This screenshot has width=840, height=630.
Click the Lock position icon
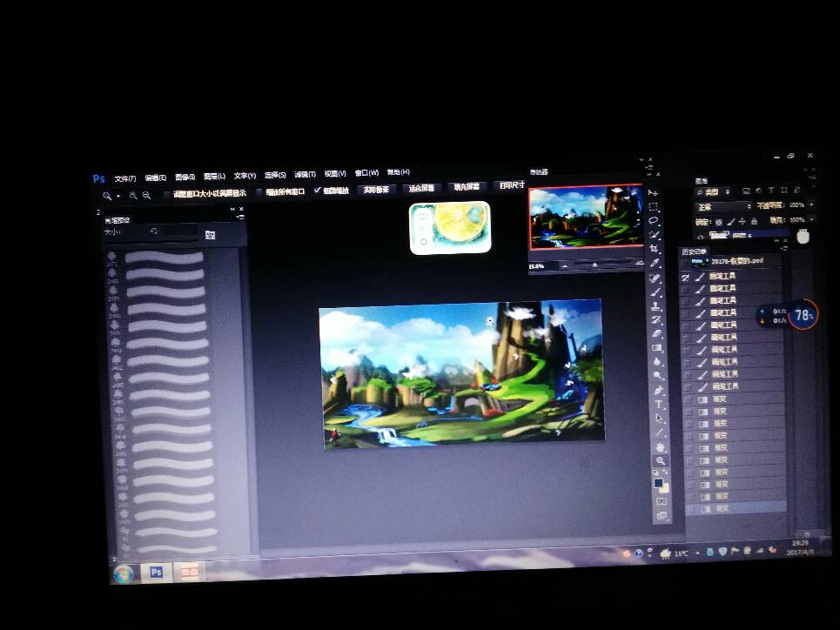742,221
